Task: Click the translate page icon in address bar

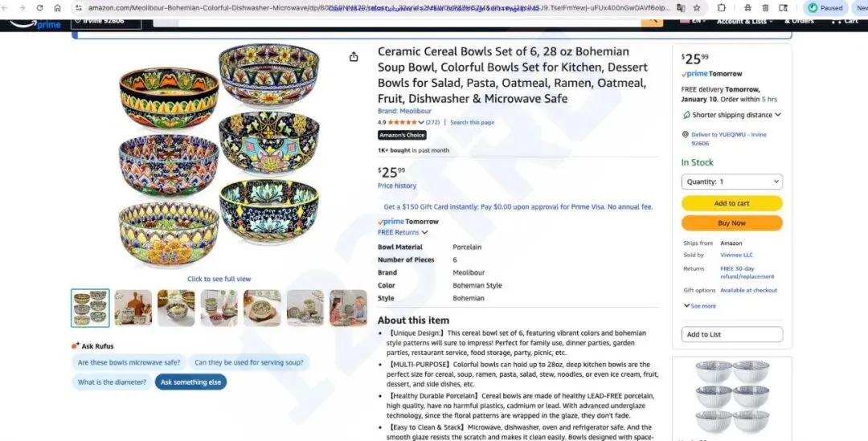Action: (681, 8)
